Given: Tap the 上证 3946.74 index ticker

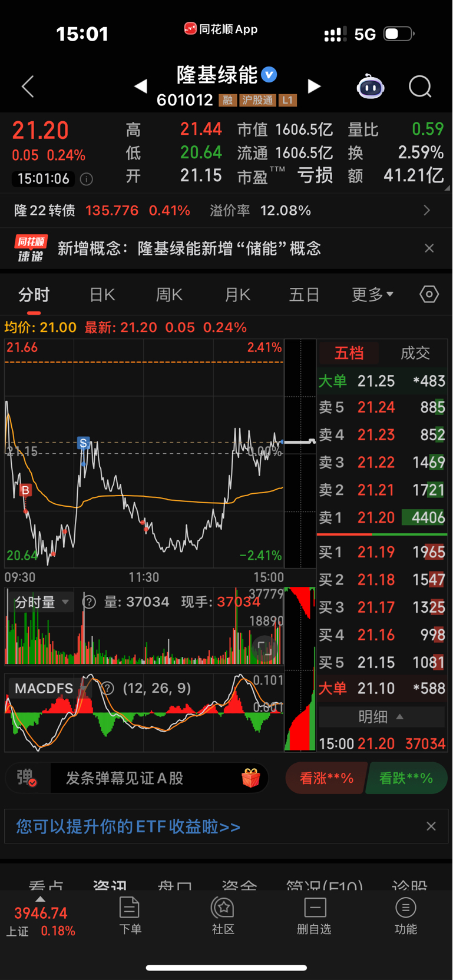Looking at the screenshot, I should tap(41, 922).
